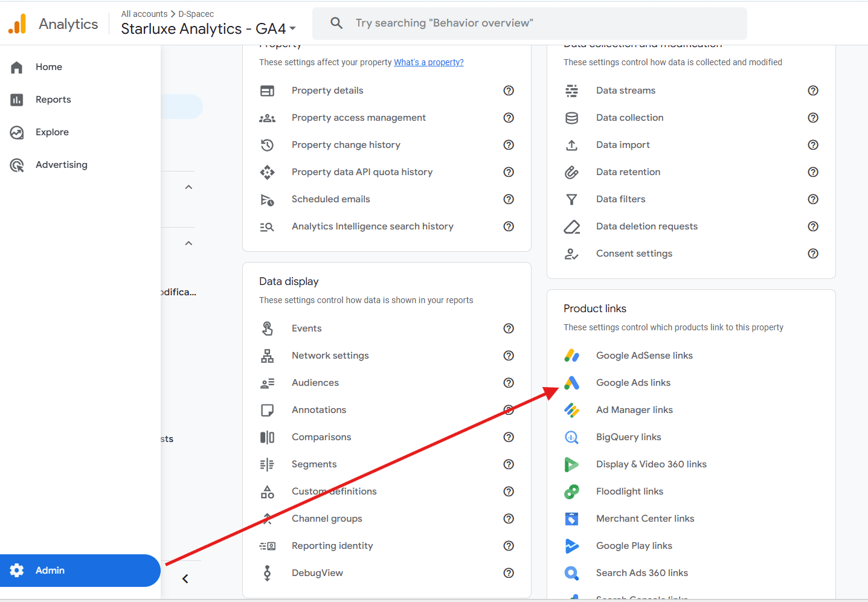Click the BigQuery links icon
The image size is (868, 602).
(x=571, y=437)
